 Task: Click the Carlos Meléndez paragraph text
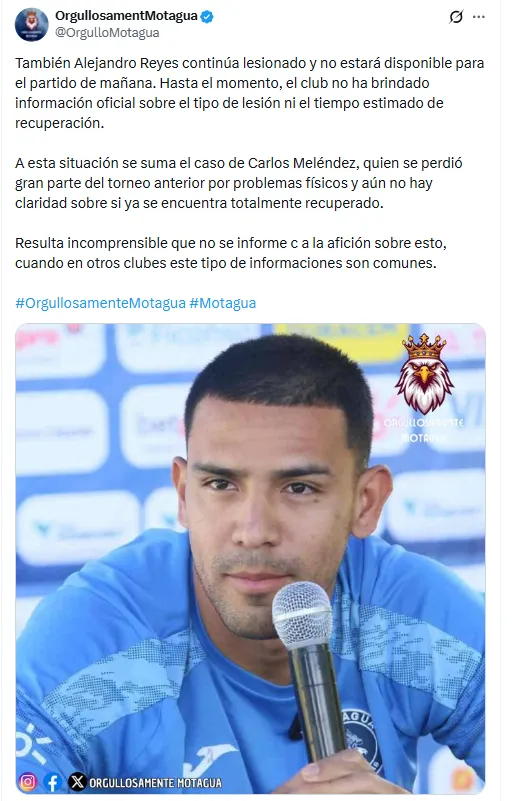coord(239,183)
